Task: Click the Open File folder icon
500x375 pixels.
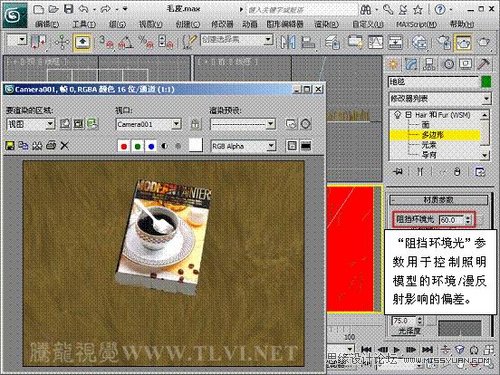Action: click(x=53, y=9)
